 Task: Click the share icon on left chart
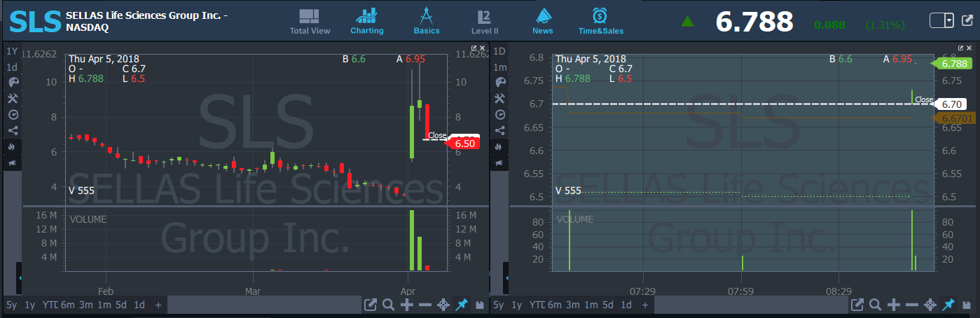click(x=12, y=130)
